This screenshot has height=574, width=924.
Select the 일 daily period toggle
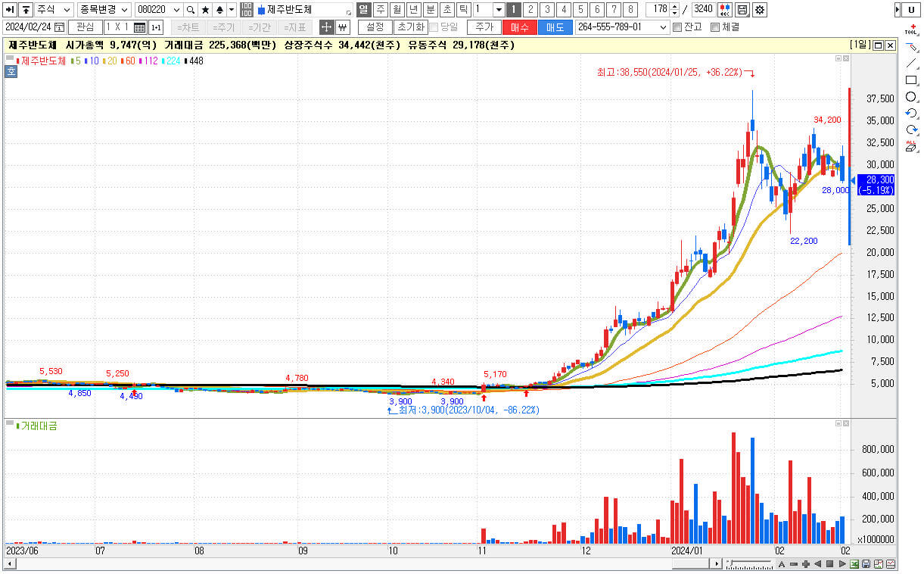363,10
